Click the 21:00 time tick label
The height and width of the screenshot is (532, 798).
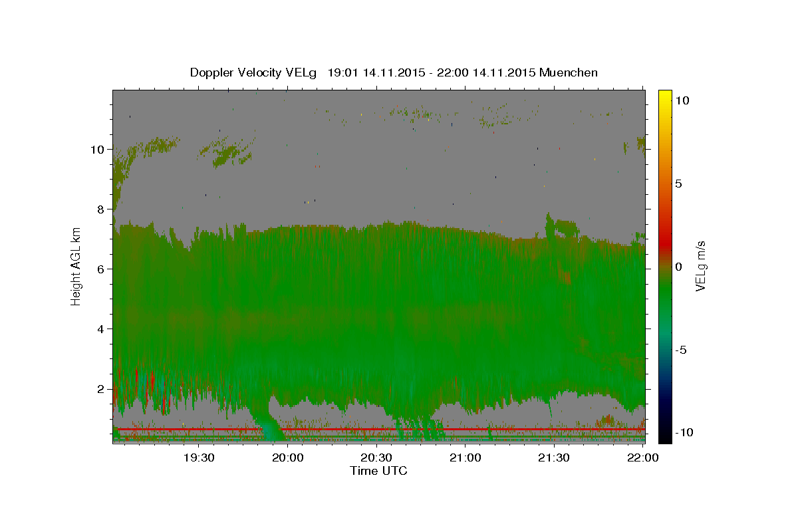click(x=465, y=458)
